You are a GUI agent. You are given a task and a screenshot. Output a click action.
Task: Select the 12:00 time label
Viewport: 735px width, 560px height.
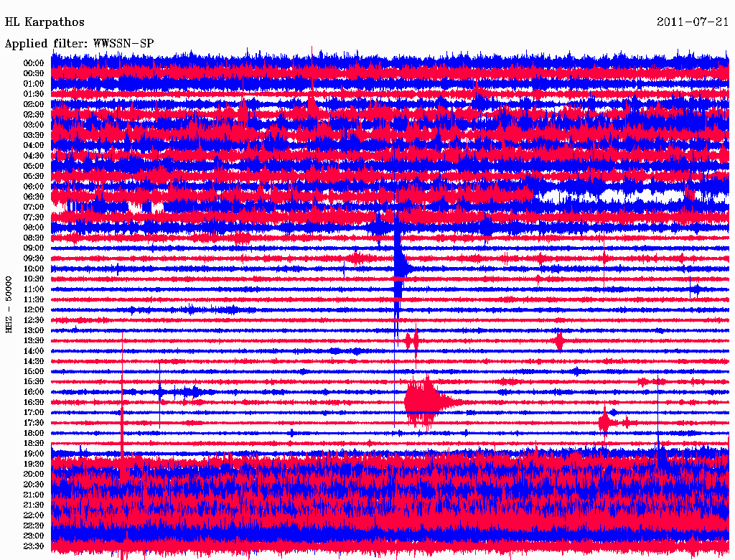pos(34,309)
